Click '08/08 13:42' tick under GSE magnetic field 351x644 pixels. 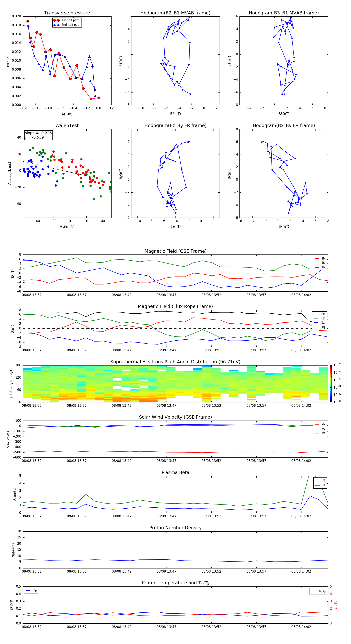pos(121,295)
